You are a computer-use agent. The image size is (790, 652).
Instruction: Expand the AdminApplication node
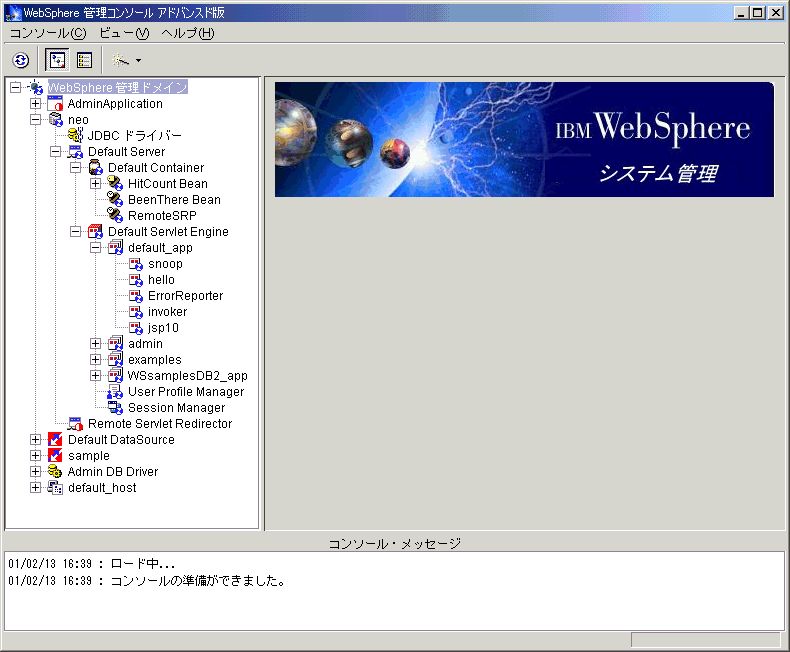35,104
